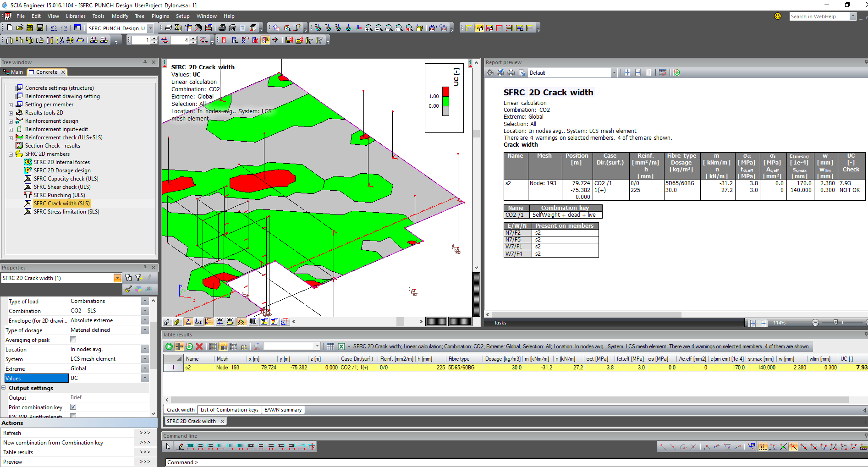Click the red X delete icon in Table results

199,346
